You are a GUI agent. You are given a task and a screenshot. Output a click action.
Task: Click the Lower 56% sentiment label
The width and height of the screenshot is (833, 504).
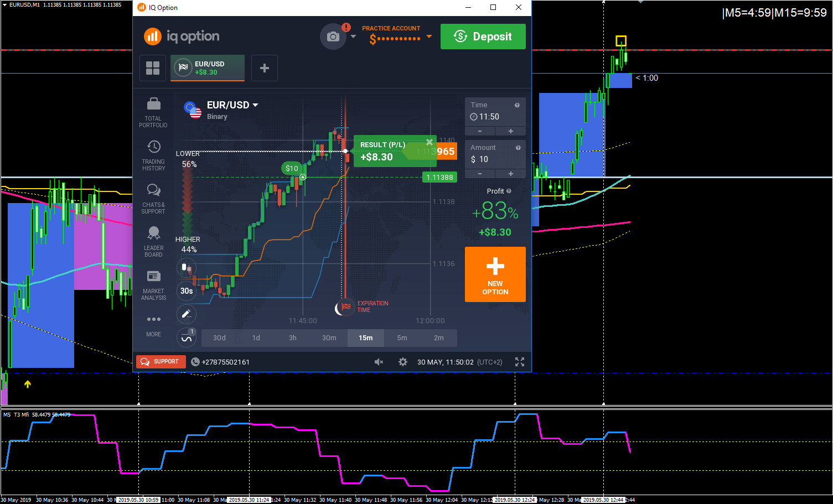point(188,159)
